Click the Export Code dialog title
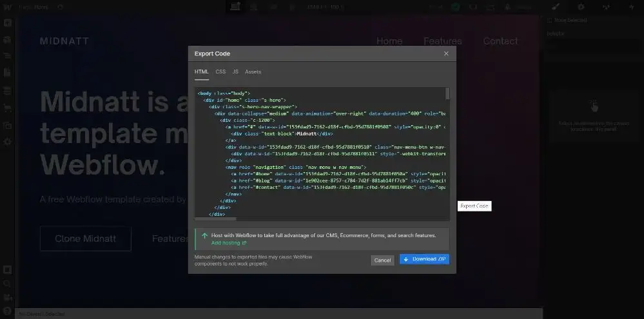 tap(212, 53)
